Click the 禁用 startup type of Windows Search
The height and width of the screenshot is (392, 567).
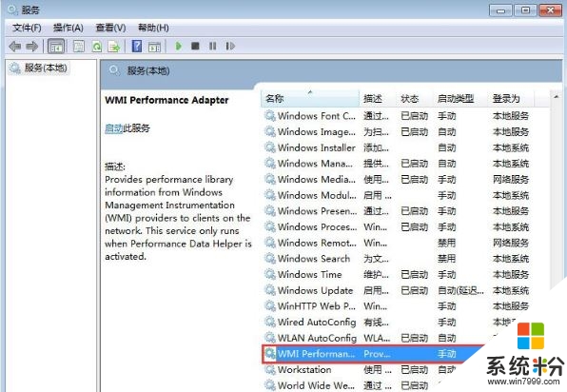(x=446, y=259)
